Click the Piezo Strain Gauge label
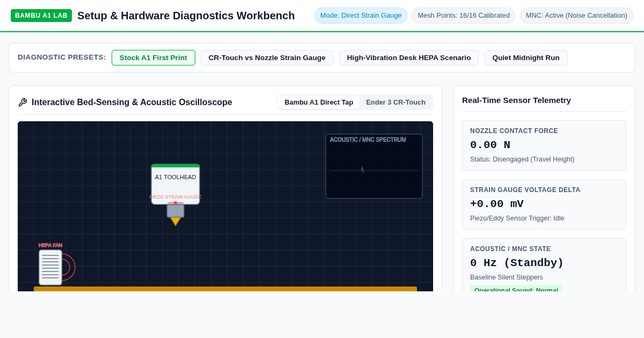Screen dimensions: 644x338 point(175,197)
